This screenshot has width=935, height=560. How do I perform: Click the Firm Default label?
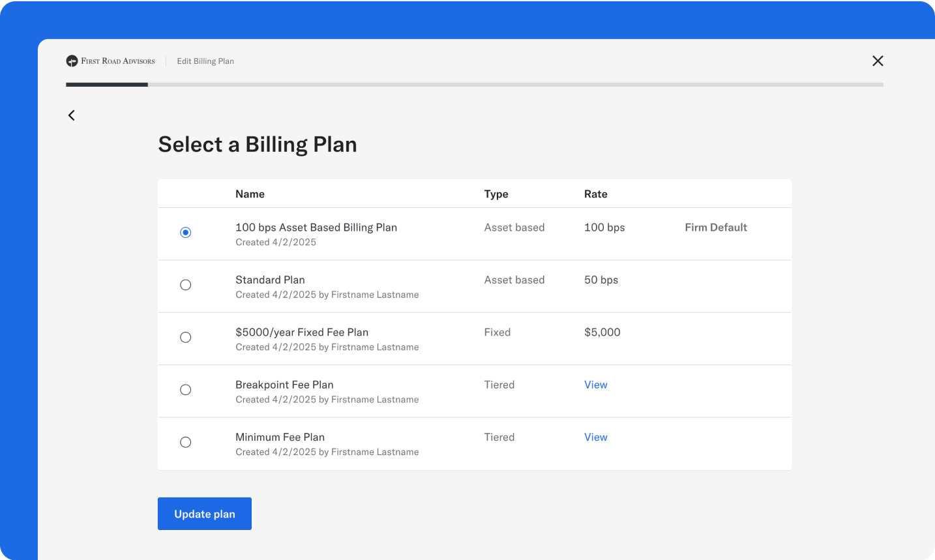[x=715, y=227]
